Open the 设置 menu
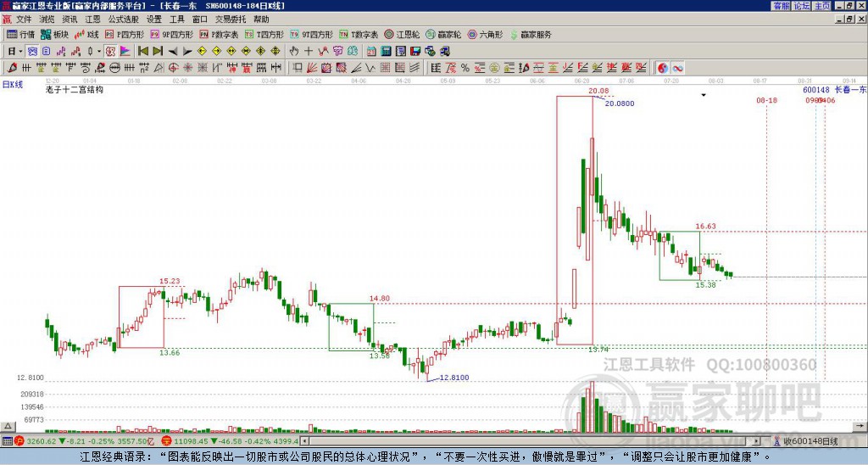The width and height of the screenshot is (868, 465). 154,19
